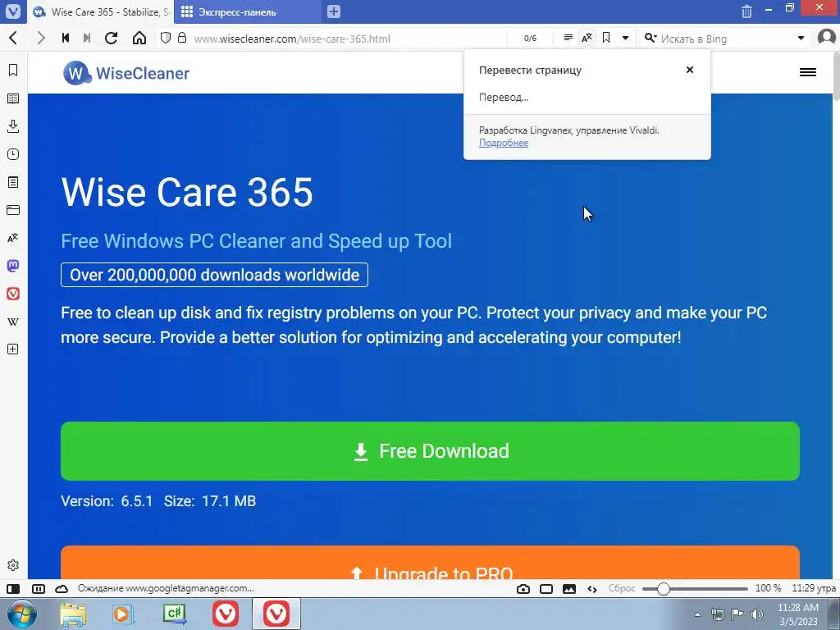
Task: Open network status tray icon
Action: [x=717, y=614]
